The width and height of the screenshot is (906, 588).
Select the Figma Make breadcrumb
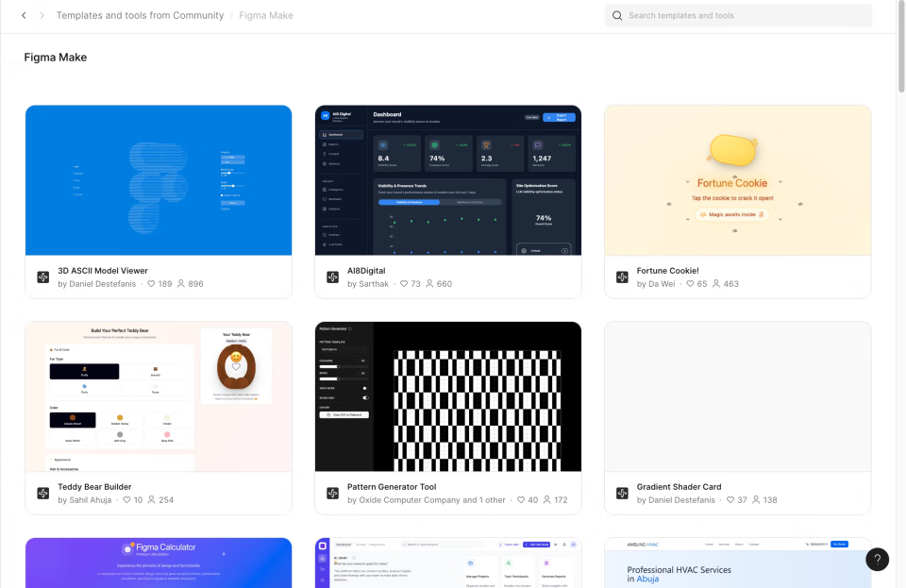266,16
